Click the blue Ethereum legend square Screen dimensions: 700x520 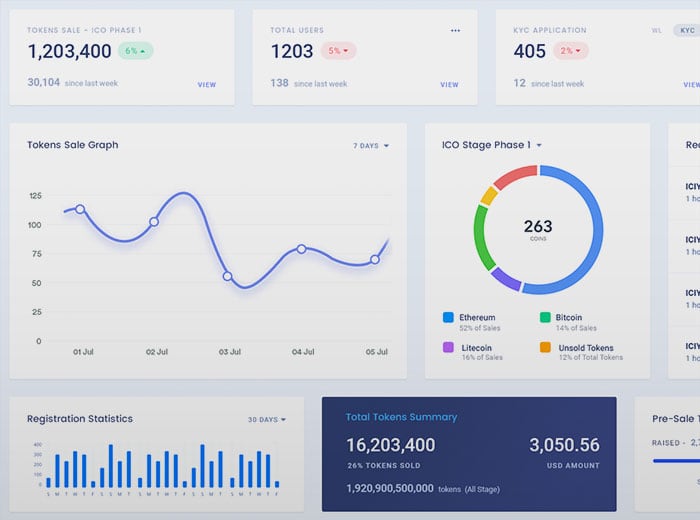[x=448, y=318]
